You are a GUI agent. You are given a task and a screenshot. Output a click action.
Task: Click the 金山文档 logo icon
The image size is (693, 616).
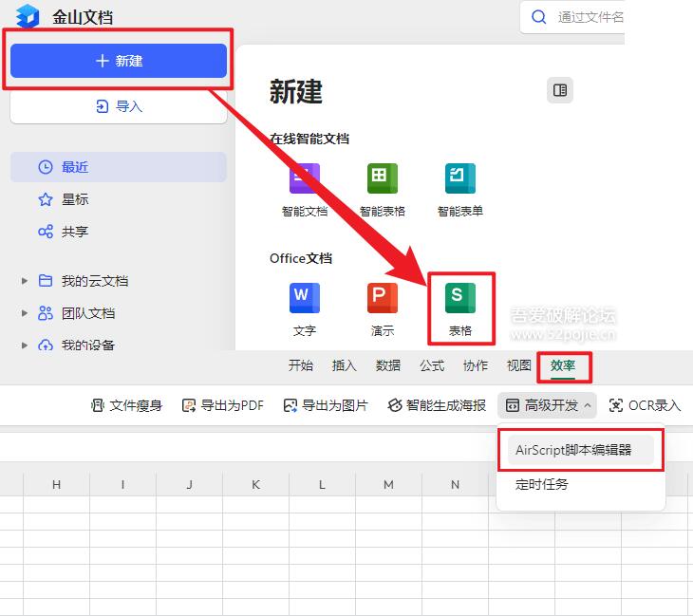click(x=28, y=16)
